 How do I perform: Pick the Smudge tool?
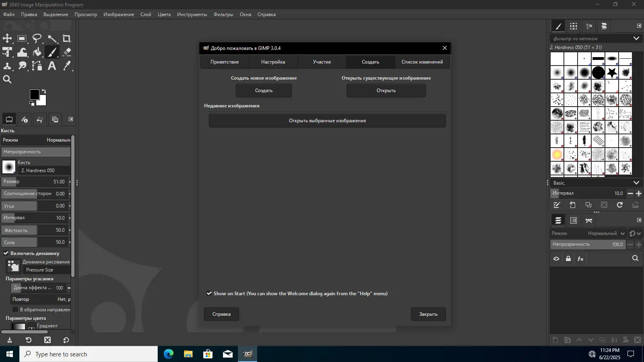click(22, 66)
